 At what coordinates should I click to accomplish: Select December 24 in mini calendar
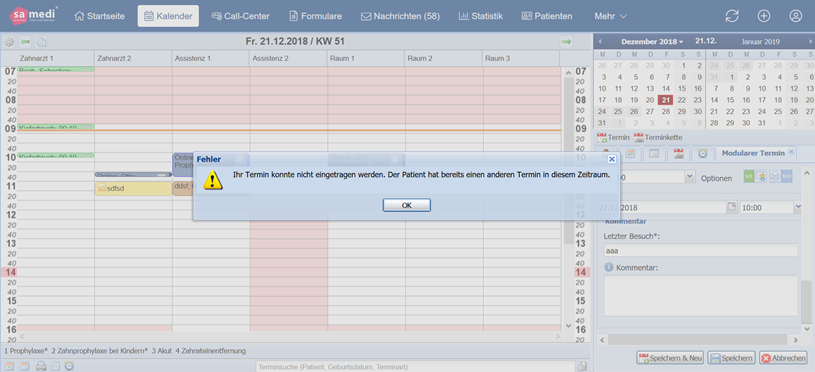[602, 111]
